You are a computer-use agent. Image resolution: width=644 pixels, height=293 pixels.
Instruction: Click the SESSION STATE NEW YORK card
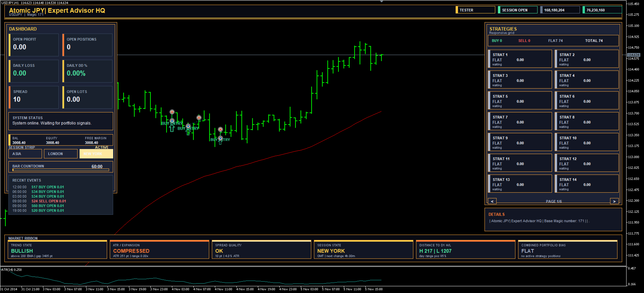[364, 249]
